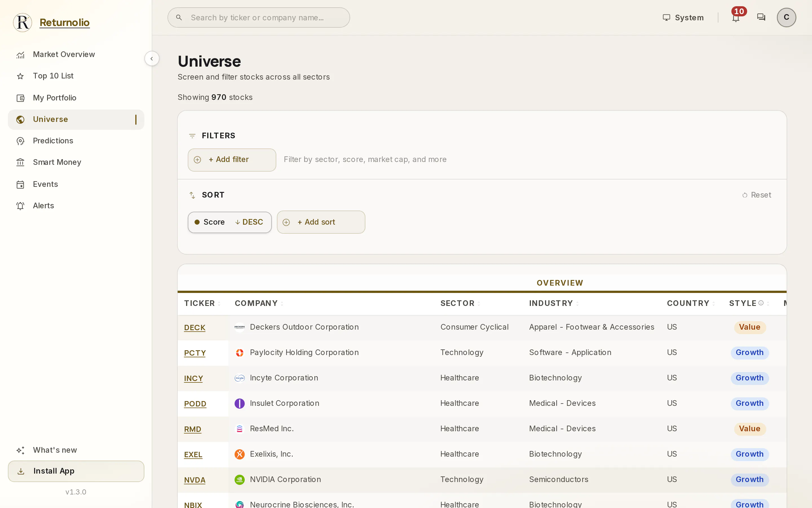Open My Portfolio section

coord(76,98)
